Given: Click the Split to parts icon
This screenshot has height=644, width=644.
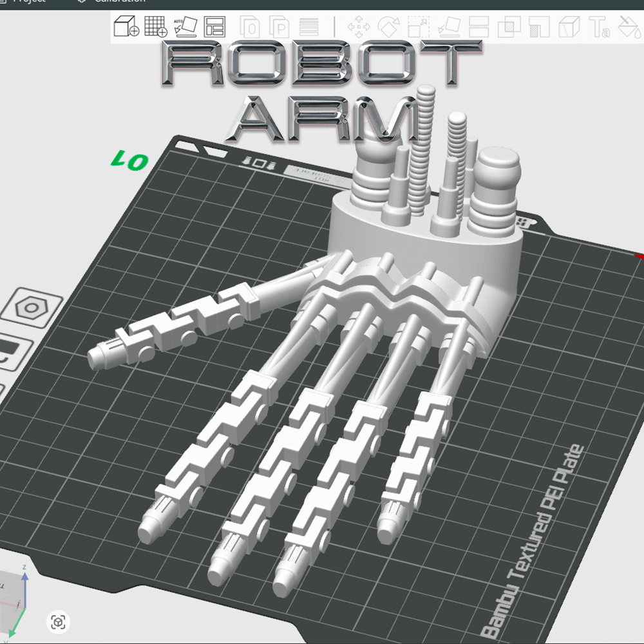Looking at the screenshot, I should pyautogui.click(x=279, y=28).
